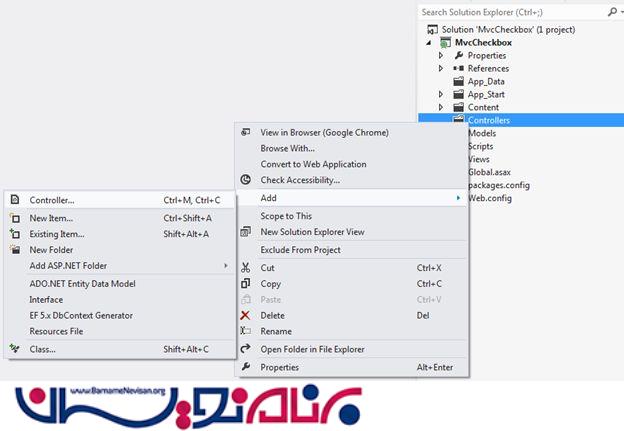Open the Add ASP.NET Folder submenu
Image resolution: width=624 pixels, height=431 pixels.
[x=68, y=266]
